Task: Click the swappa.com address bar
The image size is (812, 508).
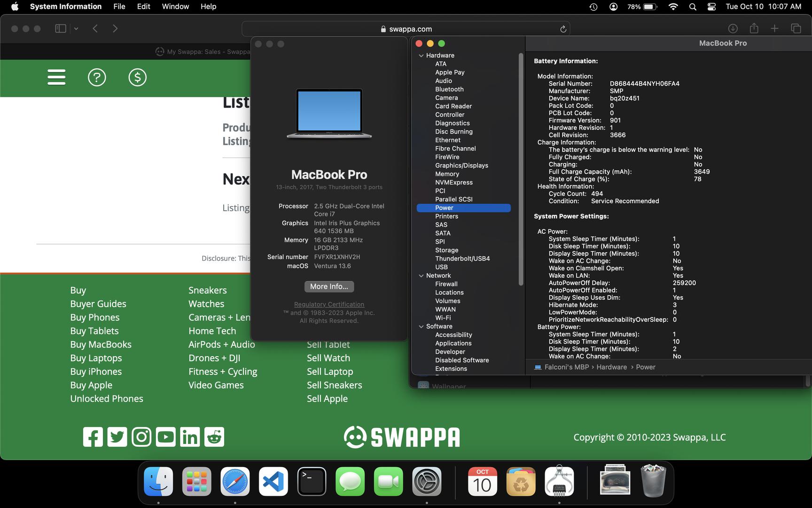Action: tap(406, 29)
